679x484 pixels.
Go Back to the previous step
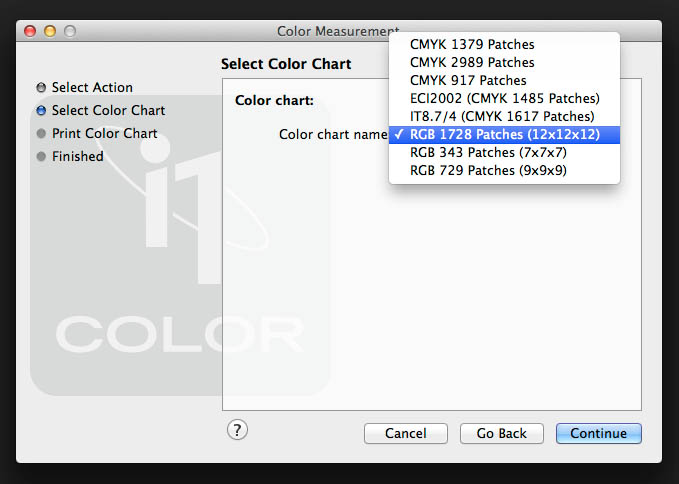point(501,434)
